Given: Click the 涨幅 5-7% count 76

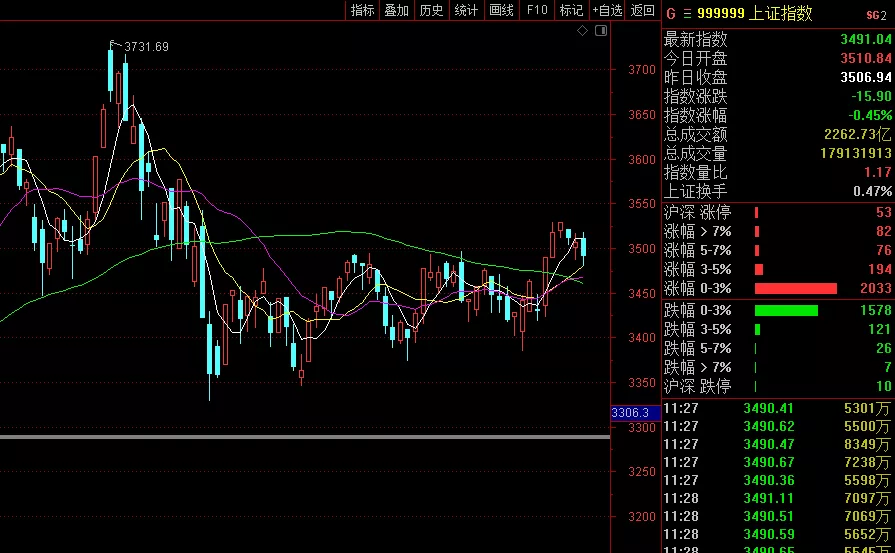Looking at the screenshot, I should (884, 251).
